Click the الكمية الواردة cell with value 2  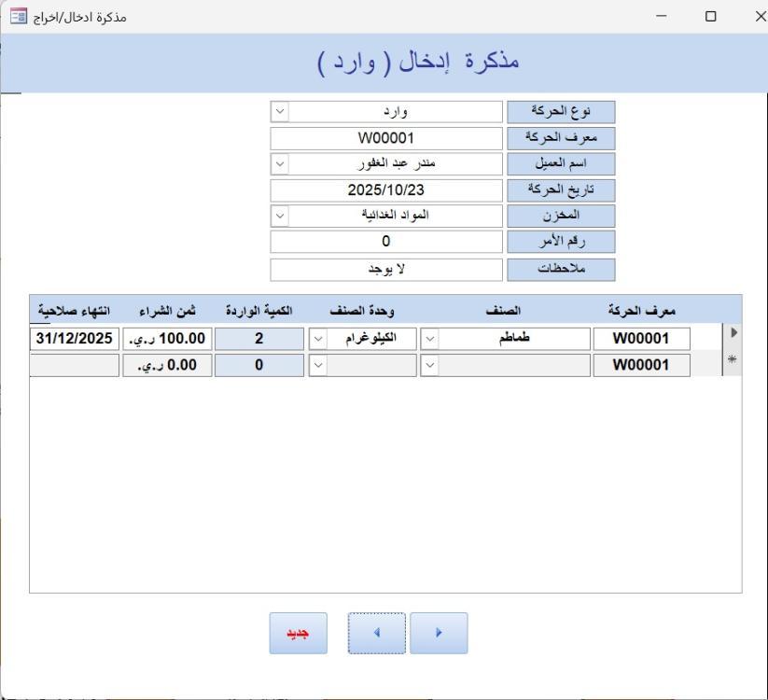pos(259,339)
